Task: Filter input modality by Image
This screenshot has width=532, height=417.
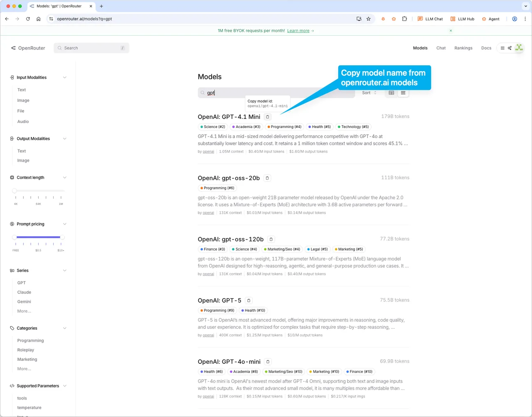Action: pos(23,101)
